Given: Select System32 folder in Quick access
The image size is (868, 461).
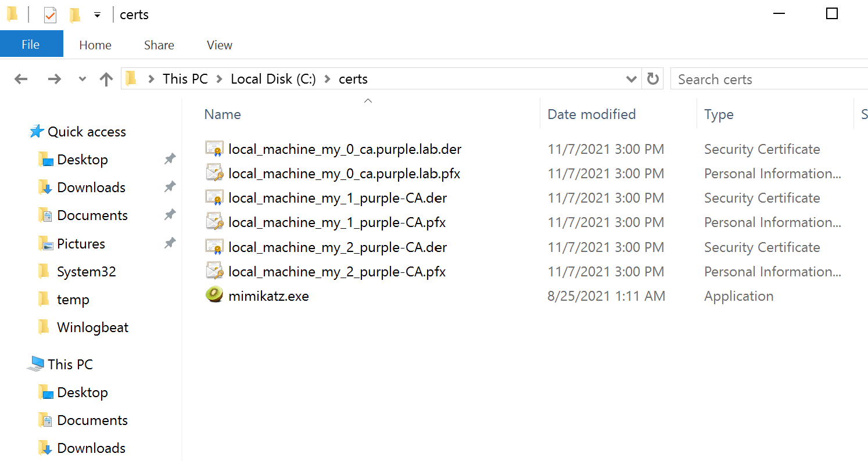Looking at the screenshot, I should [86, 272].
